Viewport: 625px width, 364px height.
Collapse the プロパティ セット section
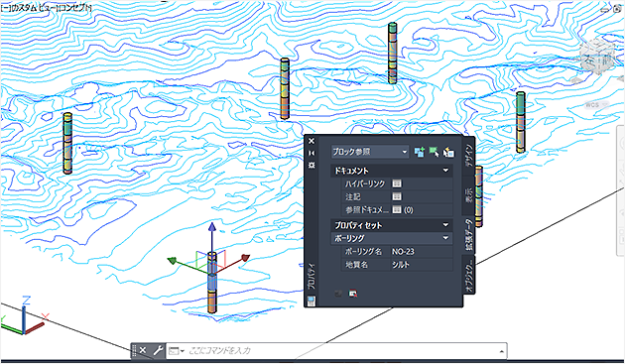coord(445,225)
